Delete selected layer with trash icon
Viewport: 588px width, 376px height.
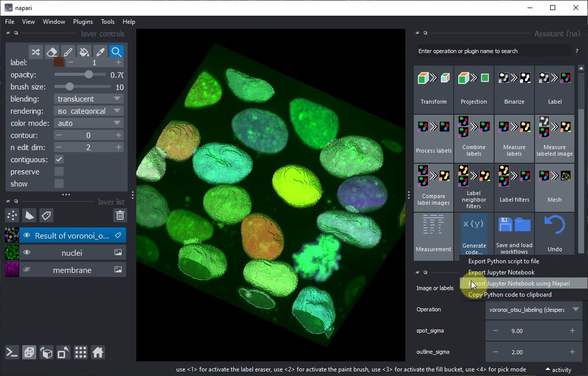pos(120,216)
